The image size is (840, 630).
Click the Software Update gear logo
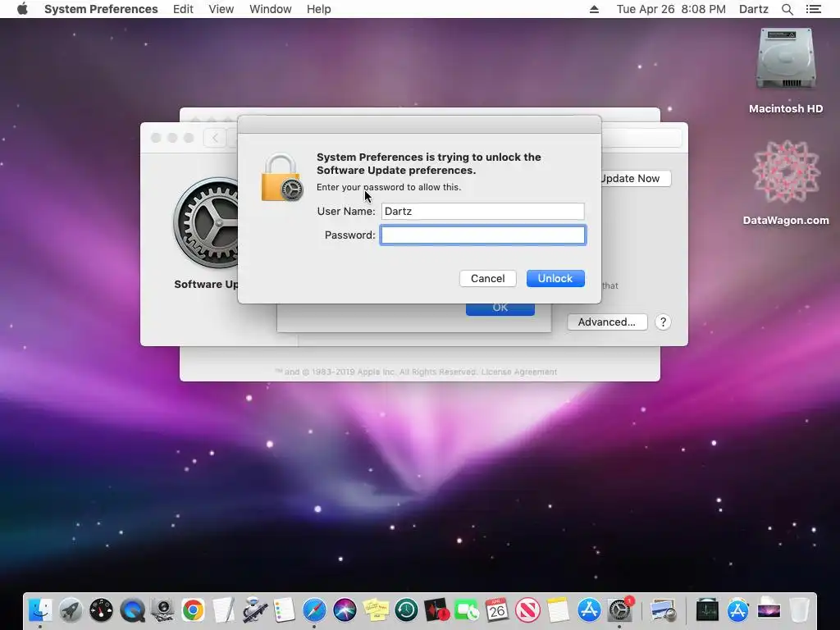[x=206, y=222]
